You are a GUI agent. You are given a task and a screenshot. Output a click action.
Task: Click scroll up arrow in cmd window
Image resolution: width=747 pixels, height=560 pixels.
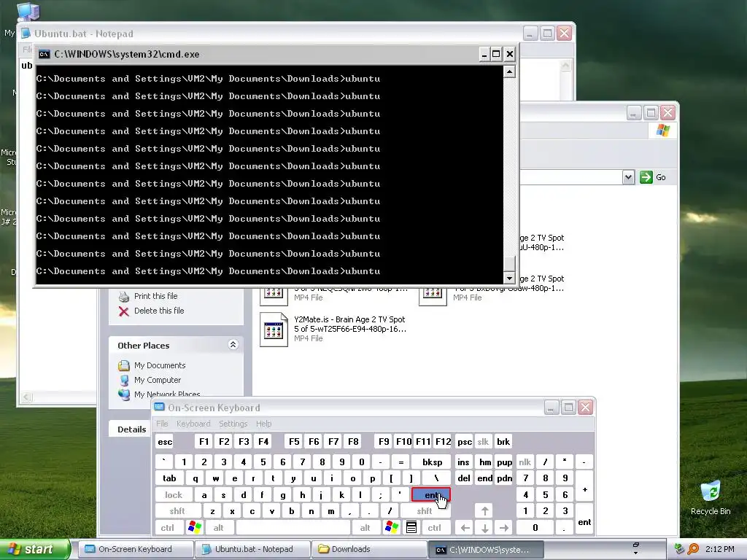pyautogui.click(x=509, y=71)
